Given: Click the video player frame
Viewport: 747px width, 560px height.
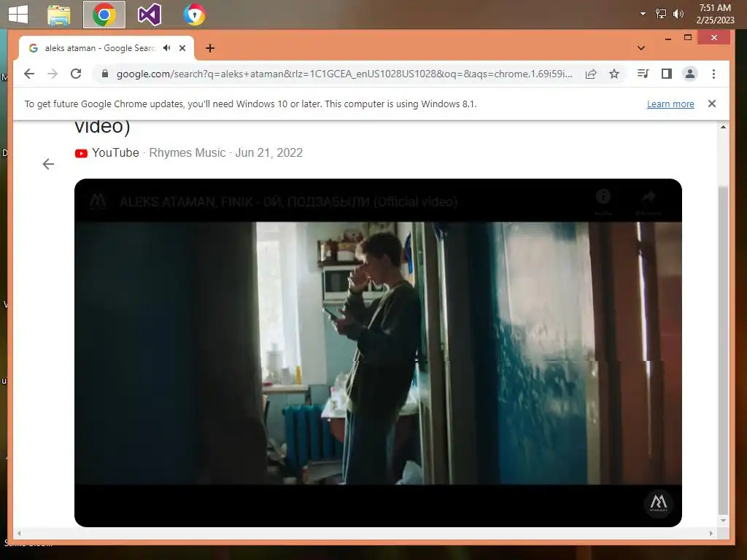Looking at the screenshot, I should [378, 353].
